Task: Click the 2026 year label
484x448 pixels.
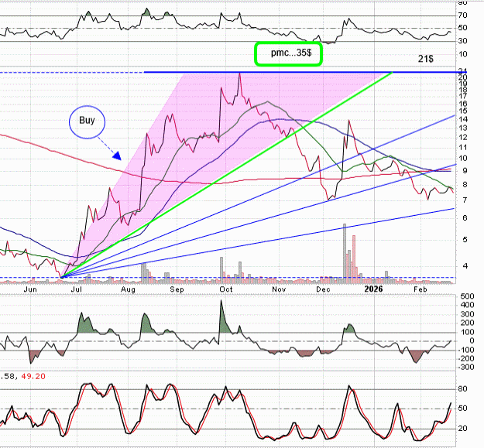Action: point(373,289)
